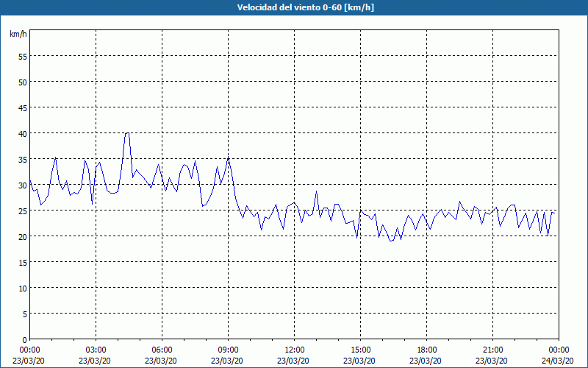Click the '10' y-axis label

(x=23, y=288)
